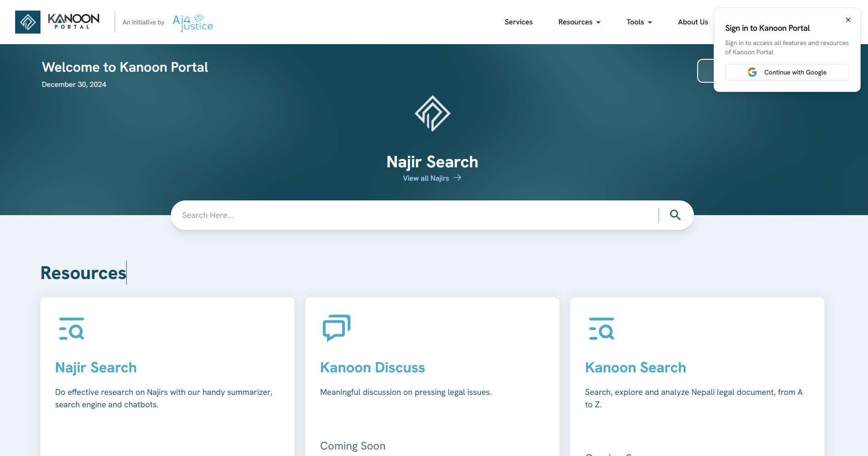Dismiss the Sign in popup with the X

[x=848, y=20]
